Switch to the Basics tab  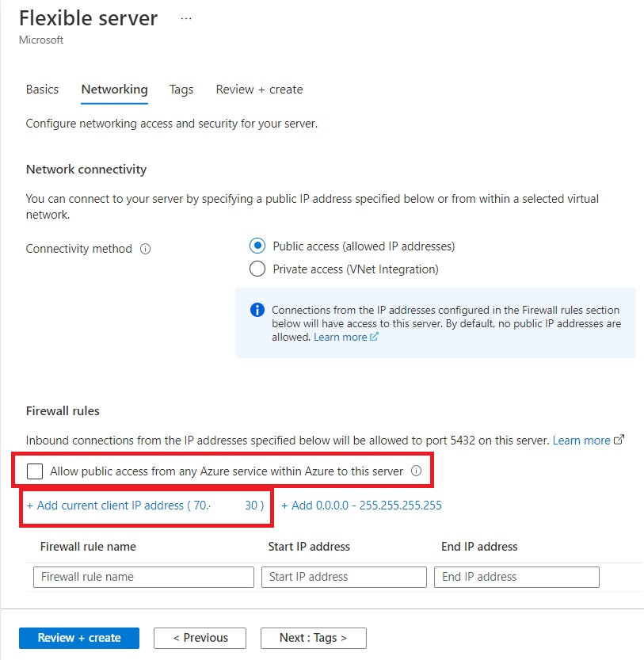click(42, 90)
